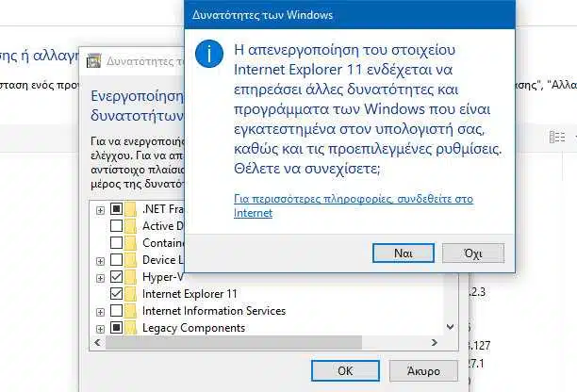The image size is (577, 392).
Task: Click the horizontal scrollbar thumb in feature list
Action: click(x=234, y=342)
